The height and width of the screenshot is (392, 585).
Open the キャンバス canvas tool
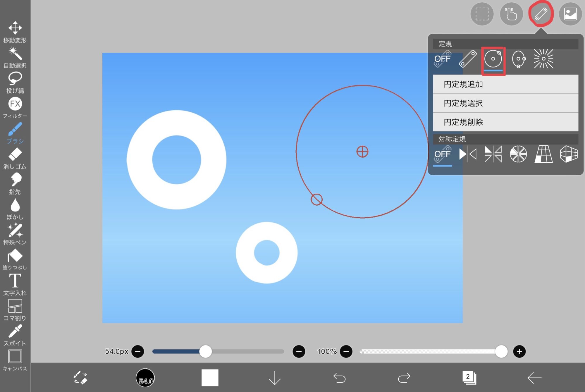[x=15, y=360]
